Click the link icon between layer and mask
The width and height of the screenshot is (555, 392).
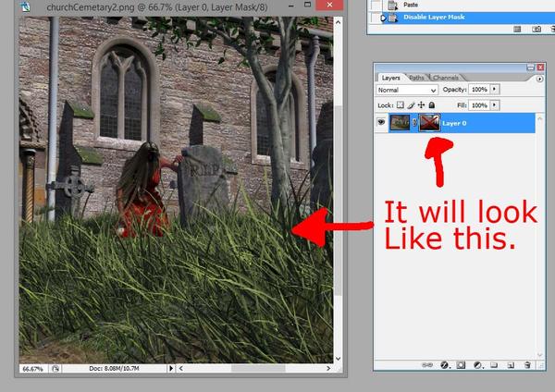point(414,123)
